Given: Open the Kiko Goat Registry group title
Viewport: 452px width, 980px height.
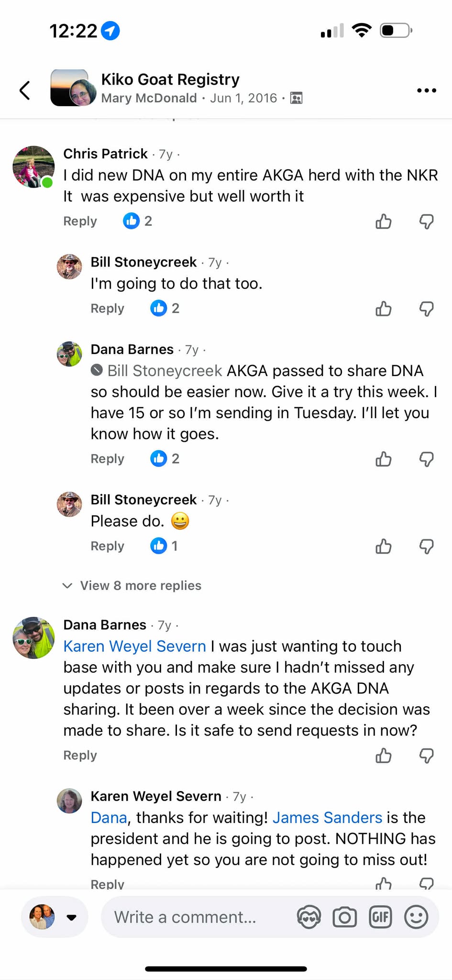Looking at the screenshot, I should coord(170,79).
